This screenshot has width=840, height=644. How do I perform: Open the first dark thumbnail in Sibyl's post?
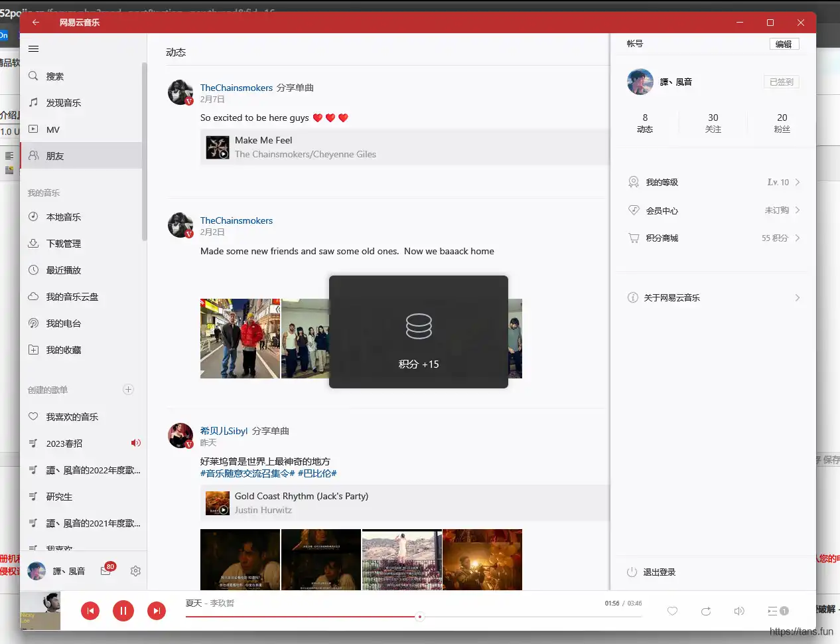(240, 559)
